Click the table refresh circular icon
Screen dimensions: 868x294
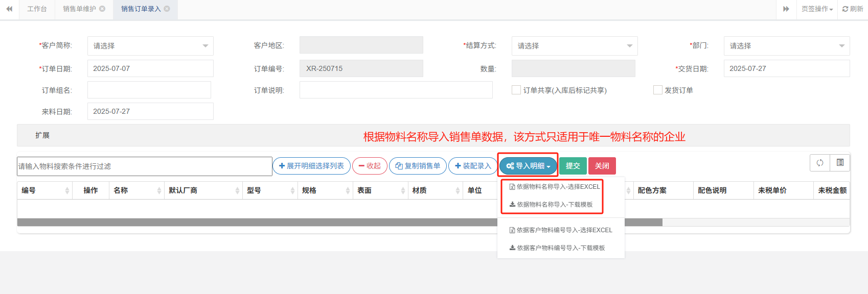click(820, 163)
